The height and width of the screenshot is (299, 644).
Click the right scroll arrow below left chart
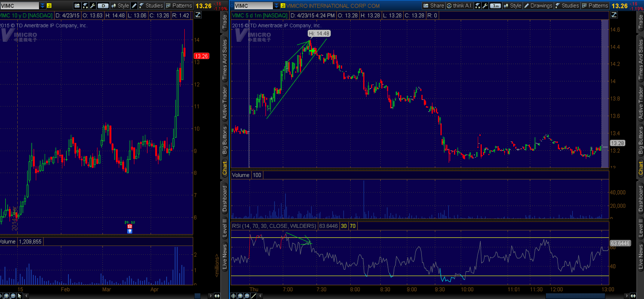(x=211, y=296)
